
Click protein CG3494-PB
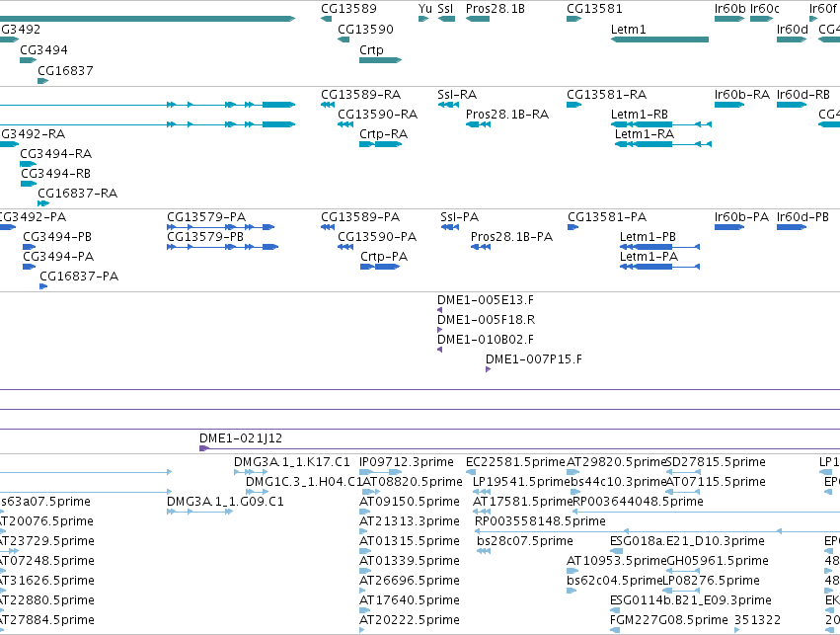[x=57, y=237]
